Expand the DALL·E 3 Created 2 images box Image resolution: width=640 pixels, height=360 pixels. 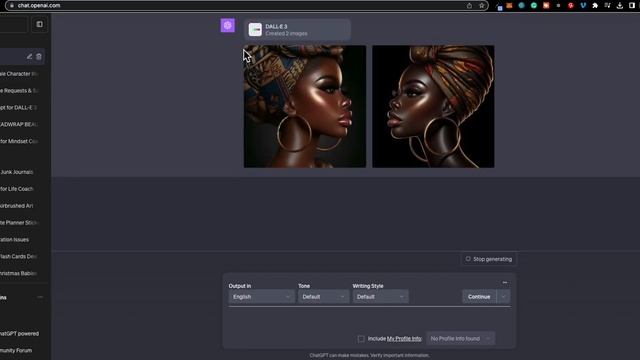297,30
